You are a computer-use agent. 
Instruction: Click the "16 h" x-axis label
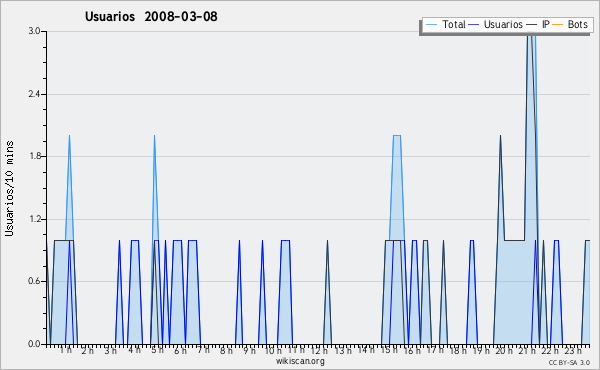pyautogui.click(x=412, y=350)
